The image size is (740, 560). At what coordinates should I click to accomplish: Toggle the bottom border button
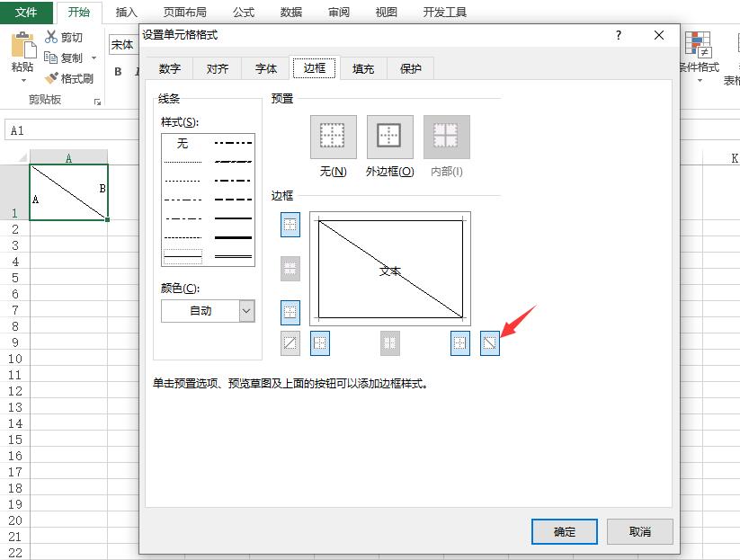coord(290,313)
